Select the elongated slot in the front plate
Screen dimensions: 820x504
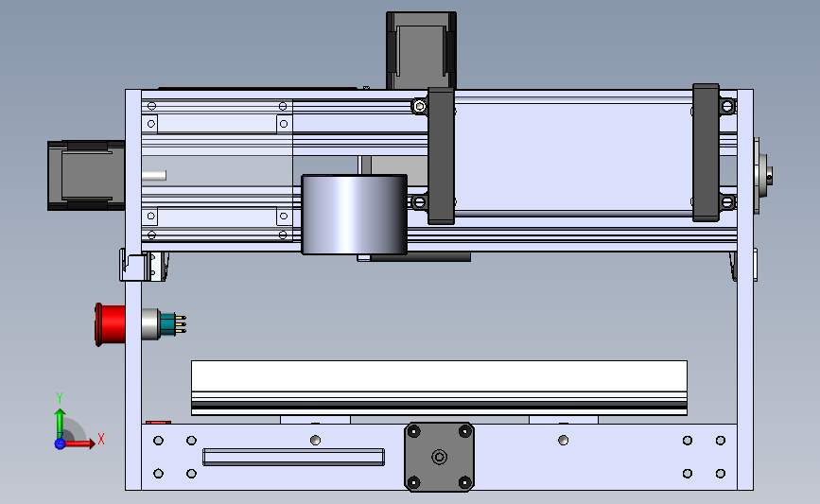click(293, 457)
